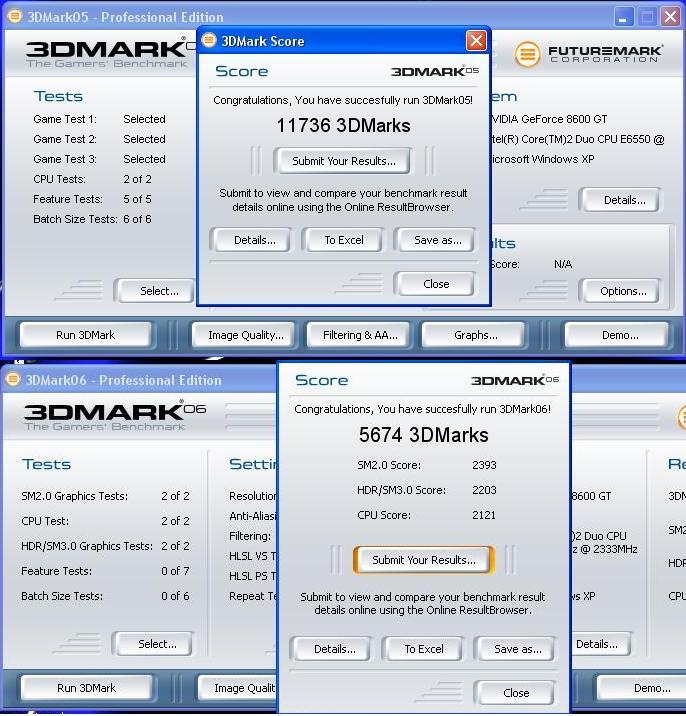
Task: Click the 3DMark05 window title bar text
Action: pos(126,17)
